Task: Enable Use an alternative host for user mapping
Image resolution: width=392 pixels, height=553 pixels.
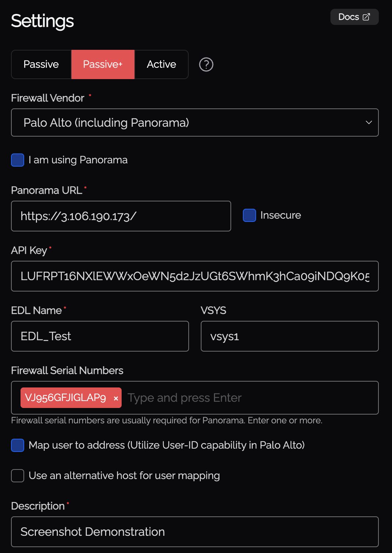Action: (17, 475)
